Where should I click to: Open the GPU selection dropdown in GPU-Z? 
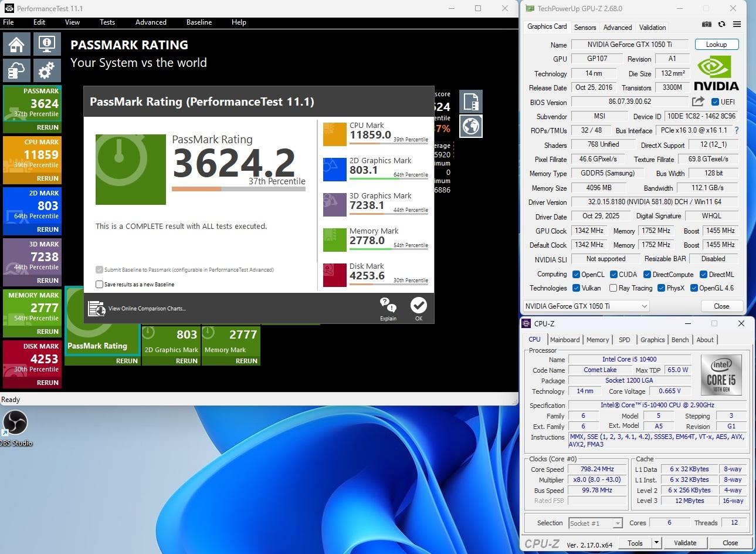pos(586,306)
